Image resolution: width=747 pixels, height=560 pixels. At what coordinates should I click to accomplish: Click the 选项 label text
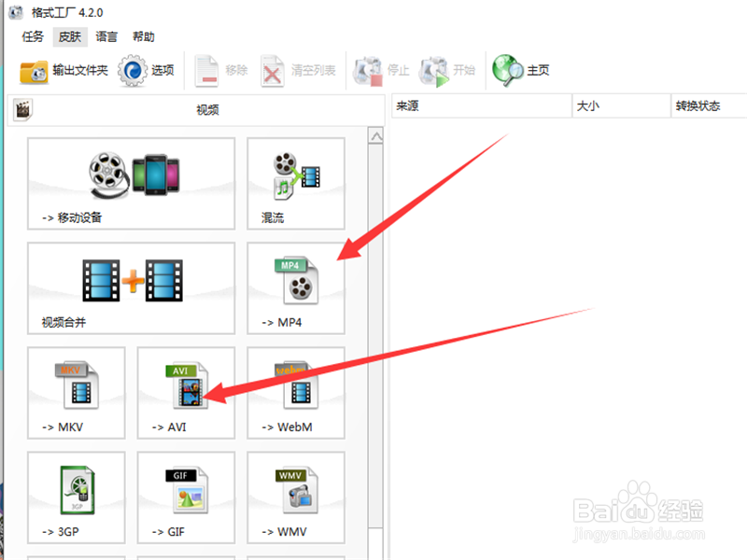(162, 71)
